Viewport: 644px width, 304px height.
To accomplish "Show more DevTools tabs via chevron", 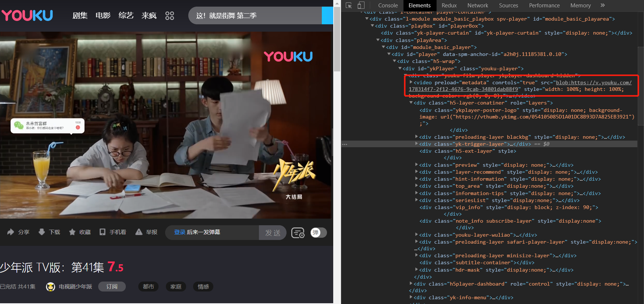I will [x=602, y=6].
